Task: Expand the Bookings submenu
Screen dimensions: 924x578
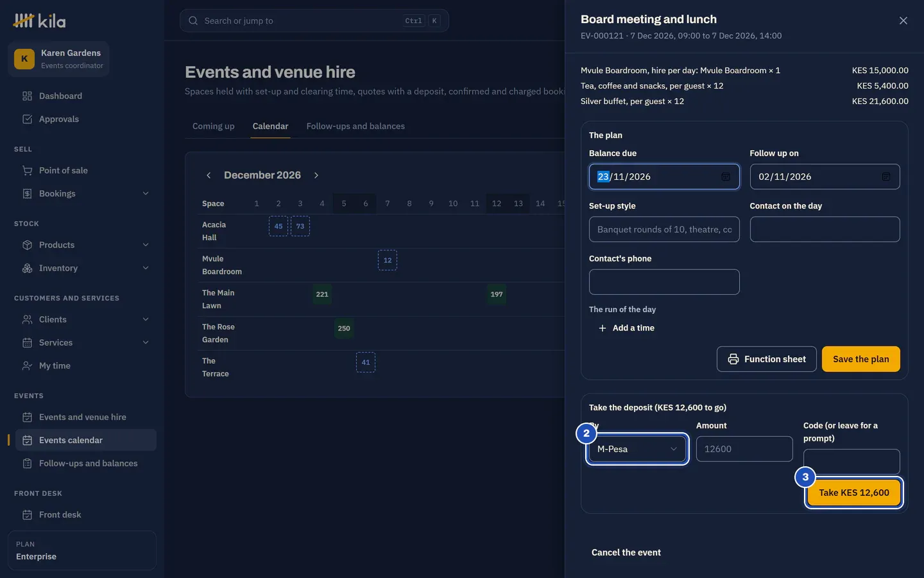Action: tap(146, 193)
